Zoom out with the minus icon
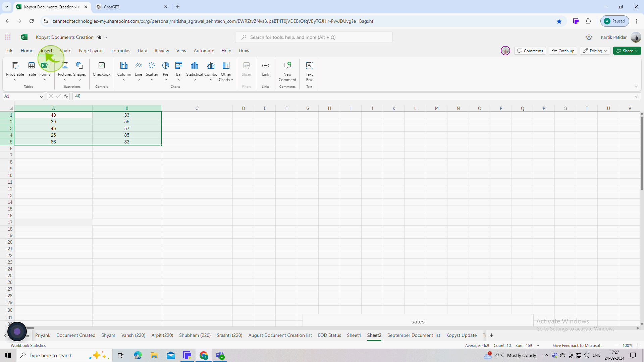 pos(616,345)
